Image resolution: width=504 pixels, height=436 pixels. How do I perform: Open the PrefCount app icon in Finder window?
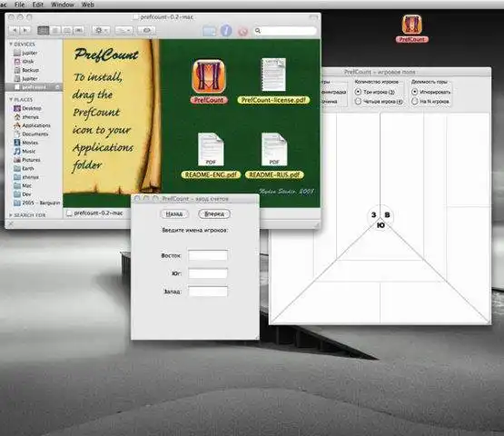click(x=209, y=76)
